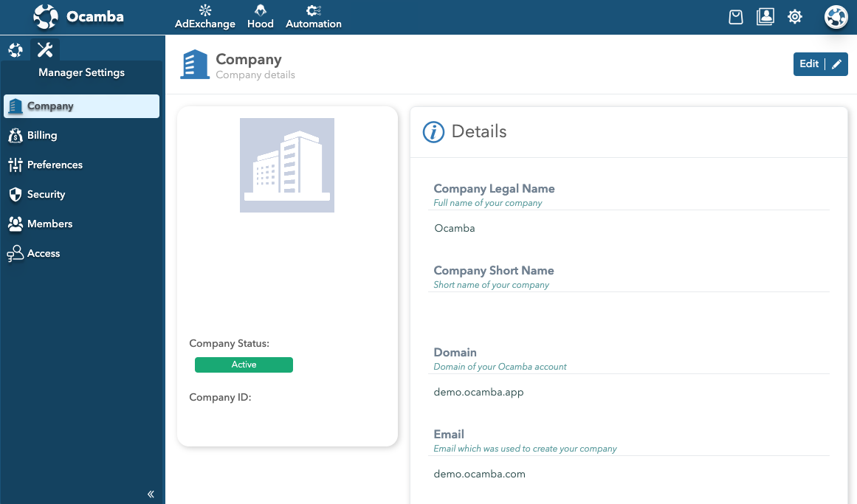
Task: Go to Preferences settings
Action: (x=81, y=165)
